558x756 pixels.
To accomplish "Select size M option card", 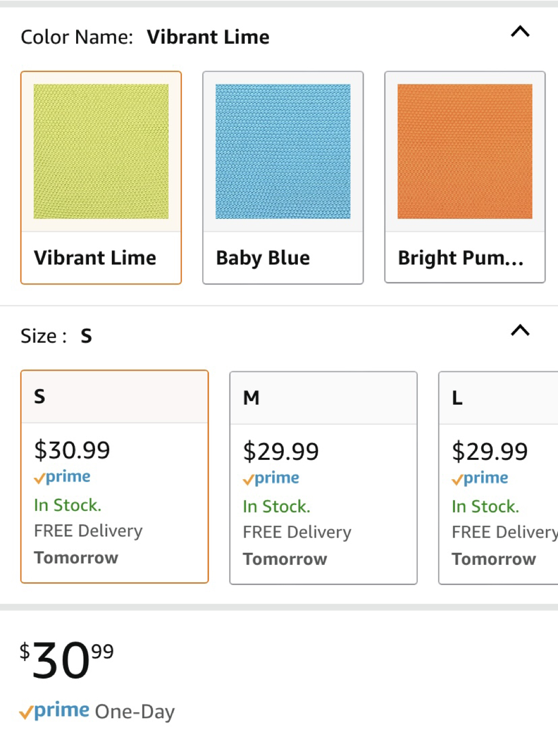I will (x=323, y=478).
